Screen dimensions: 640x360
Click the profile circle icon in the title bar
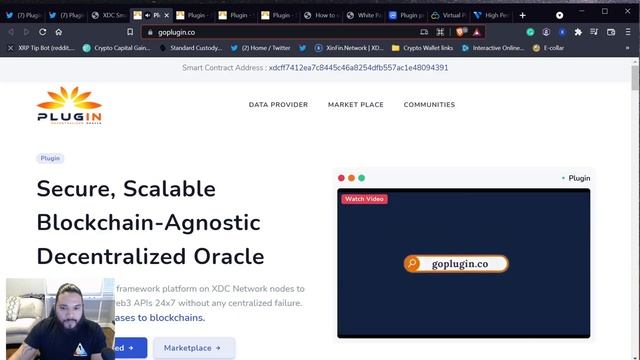tap(560, 15)
